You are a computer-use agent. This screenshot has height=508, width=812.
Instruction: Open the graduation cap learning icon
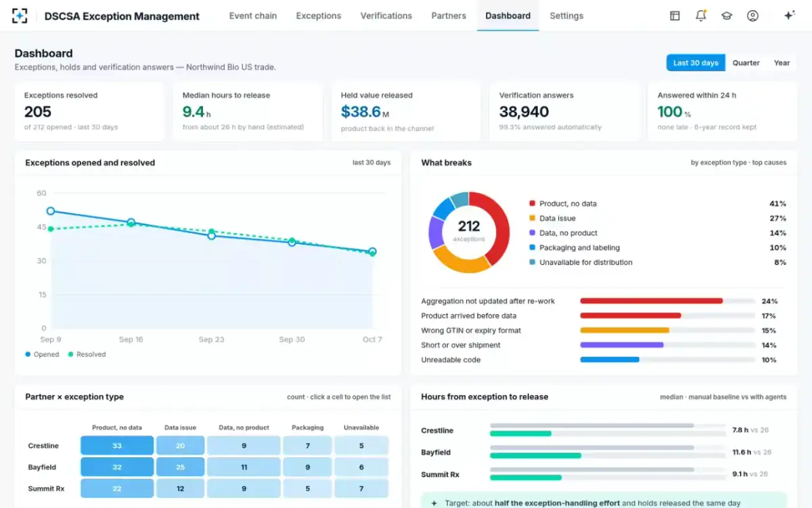[x=727, y=16]
